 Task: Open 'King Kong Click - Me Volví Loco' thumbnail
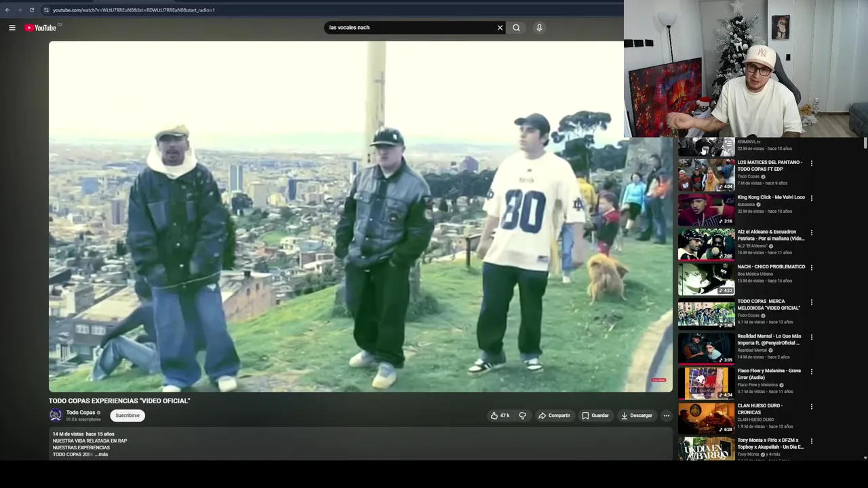(x=706, y=209)
